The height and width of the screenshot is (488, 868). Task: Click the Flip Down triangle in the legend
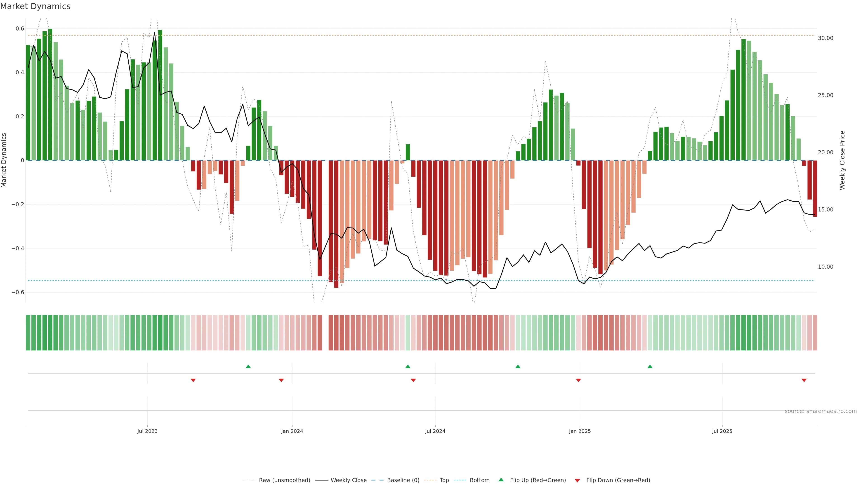pos(577,480)
